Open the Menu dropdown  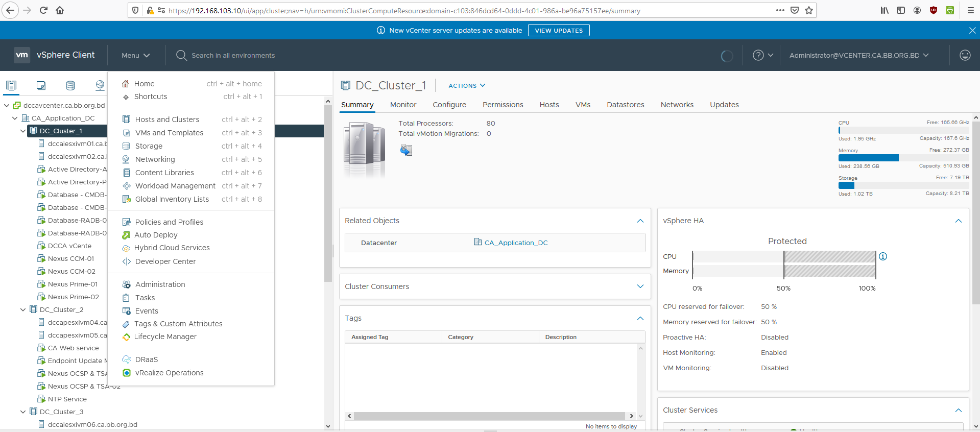coord(136,55)
